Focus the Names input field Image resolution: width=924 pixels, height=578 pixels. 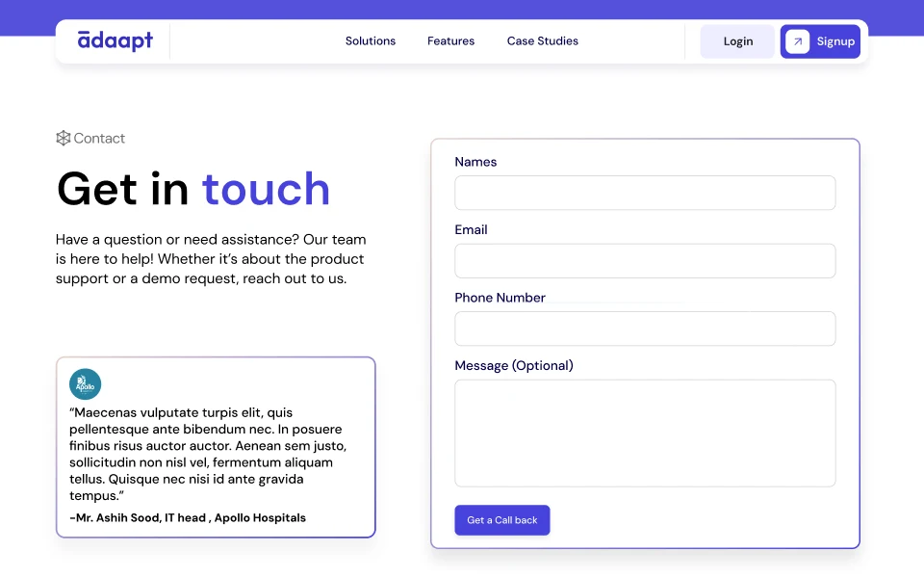[x=645, y=193]
